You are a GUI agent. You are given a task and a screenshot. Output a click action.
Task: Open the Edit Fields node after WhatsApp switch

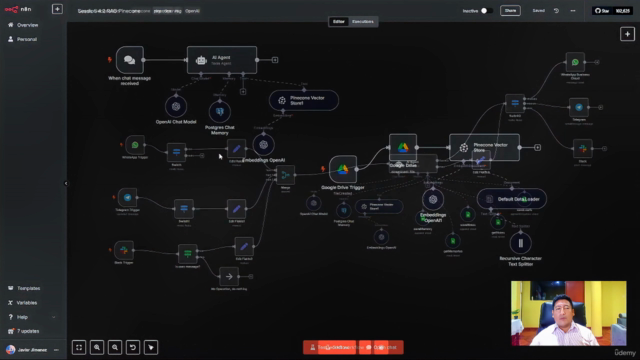(236, 149)
